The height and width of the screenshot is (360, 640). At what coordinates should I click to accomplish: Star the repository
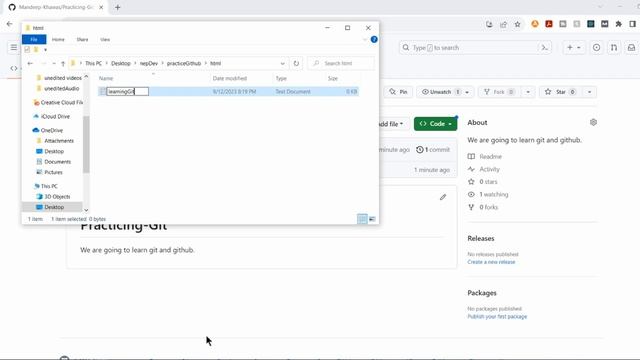(x=560, y=92)
